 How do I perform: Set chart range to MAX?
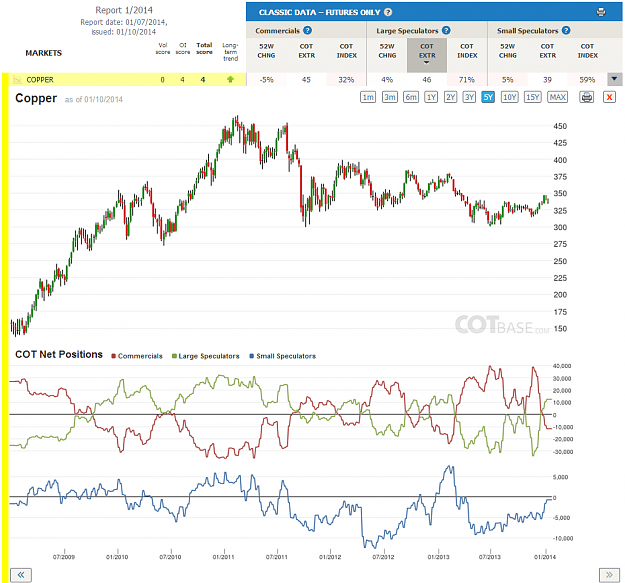pyautogui.click(x=558, y=97)
